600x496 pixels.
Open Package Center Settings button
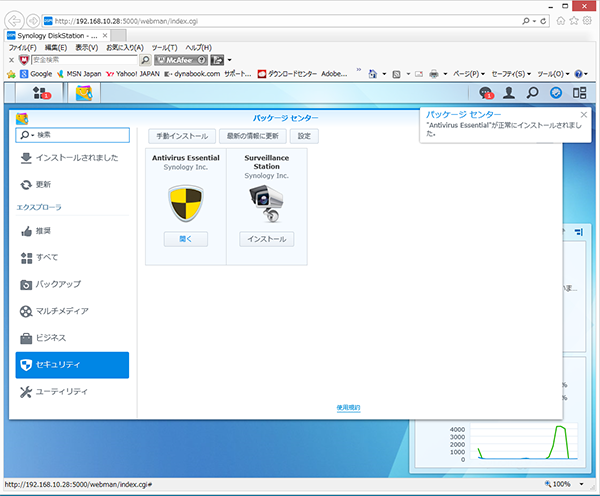click(x=304, y=136)
